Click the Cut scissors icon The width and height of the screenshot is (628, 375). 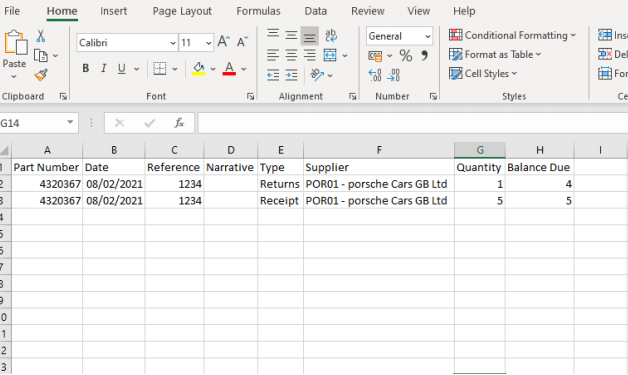[x=40, y=36]
